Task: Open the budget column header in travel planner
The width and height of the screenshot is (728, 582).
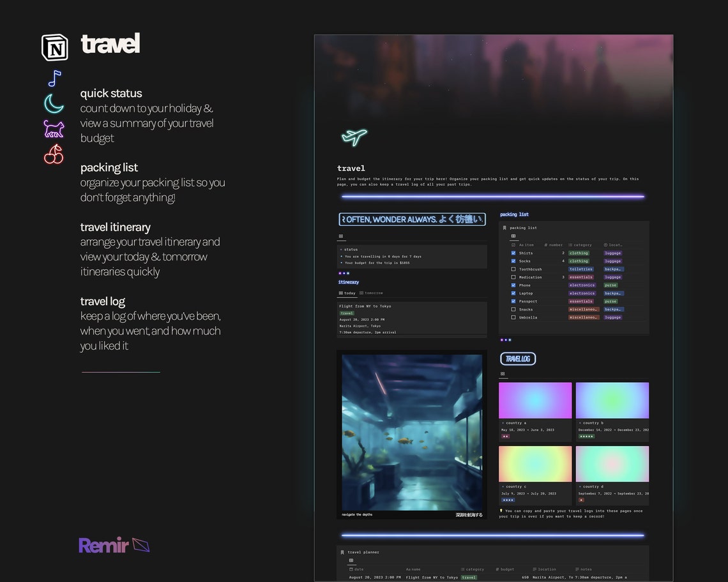Action: [504, 569]
